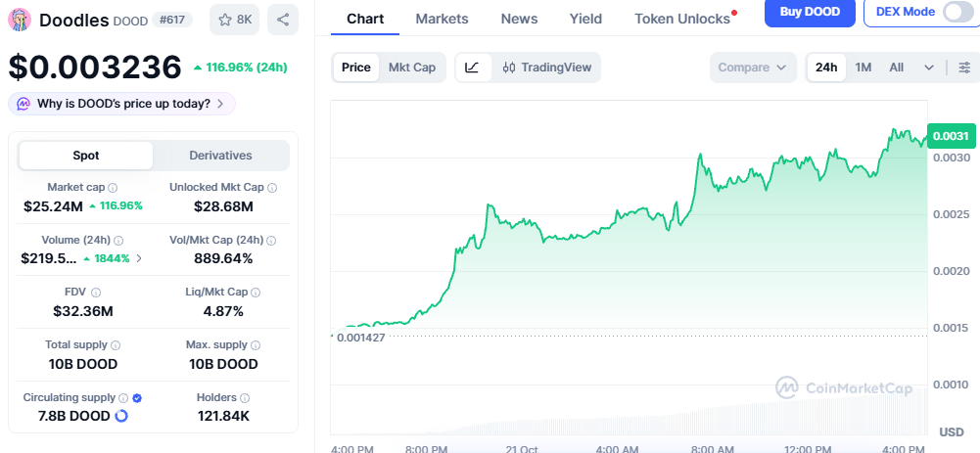980x453 pixels.
Task: Add Doodles to watchlist via star button
Action: [234, 20]
